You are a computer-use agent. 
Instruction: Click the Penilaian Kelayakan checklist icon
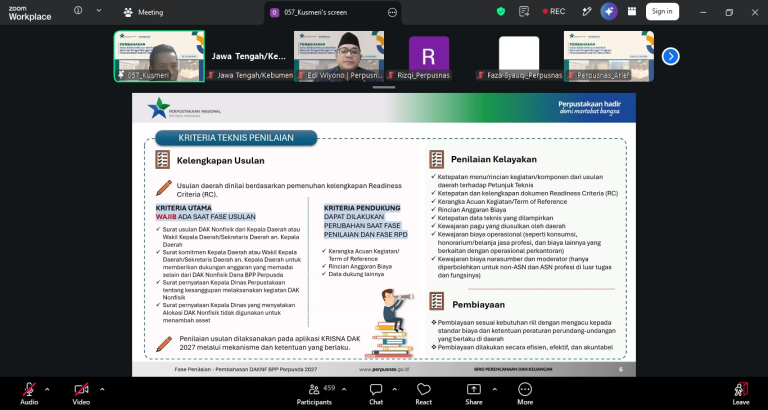coord(436,159)
